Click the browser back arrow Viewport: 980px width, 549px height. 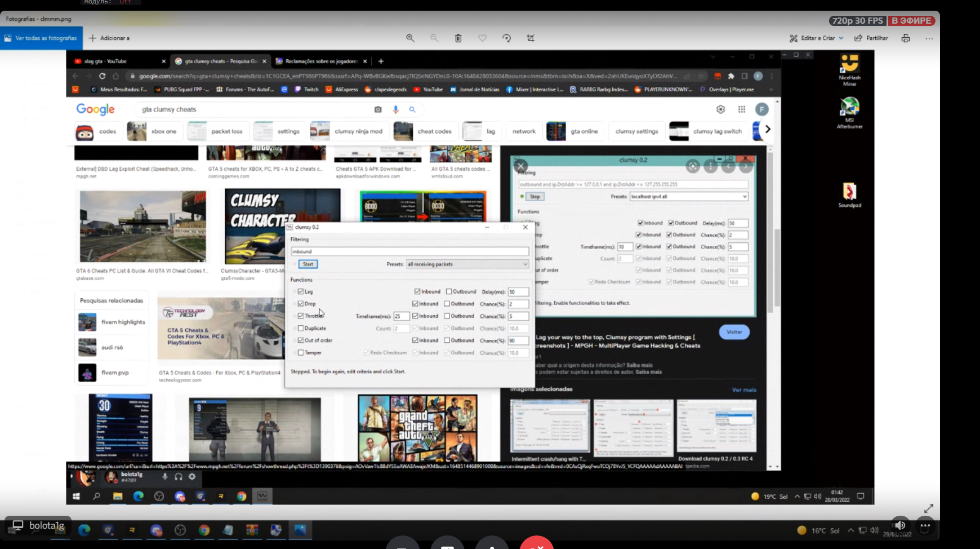75,76
